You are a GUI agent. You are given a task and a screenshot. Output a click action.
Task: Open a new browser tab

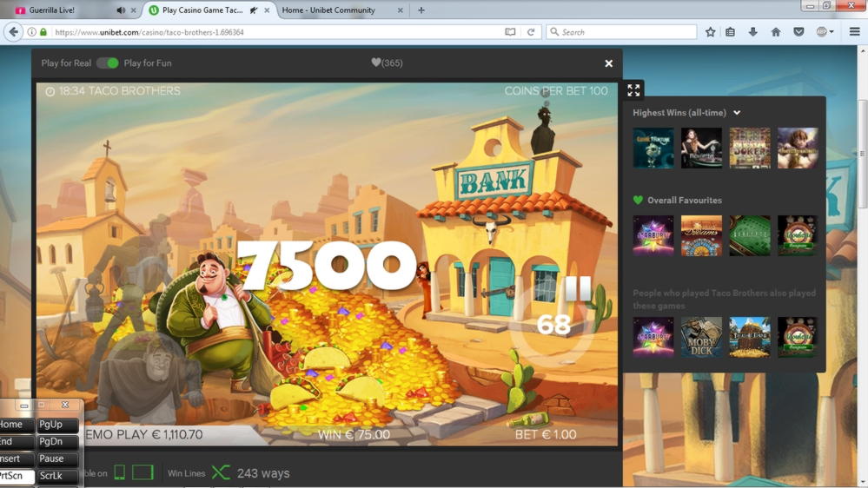[421, 10]
